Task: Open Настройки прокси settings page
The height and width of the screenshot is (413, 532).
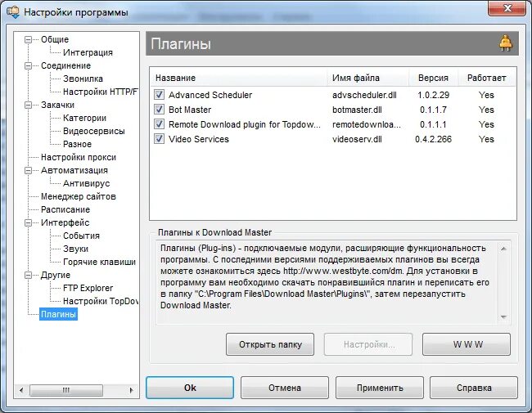Action: (79, 157)
